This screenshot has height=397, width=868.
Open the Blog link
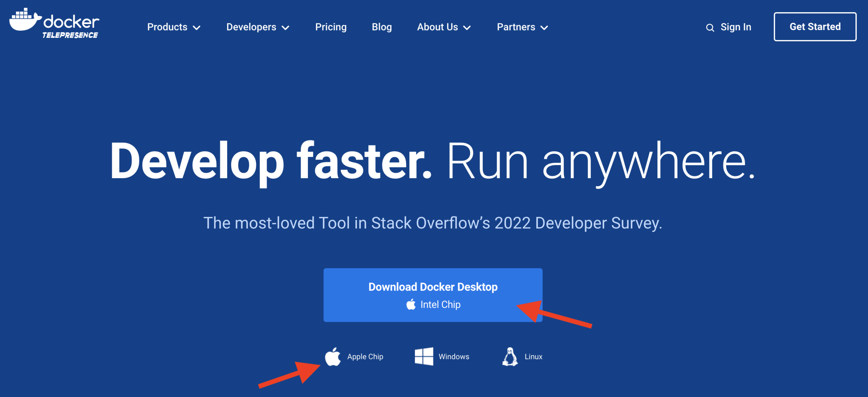[x=382, y=27]
